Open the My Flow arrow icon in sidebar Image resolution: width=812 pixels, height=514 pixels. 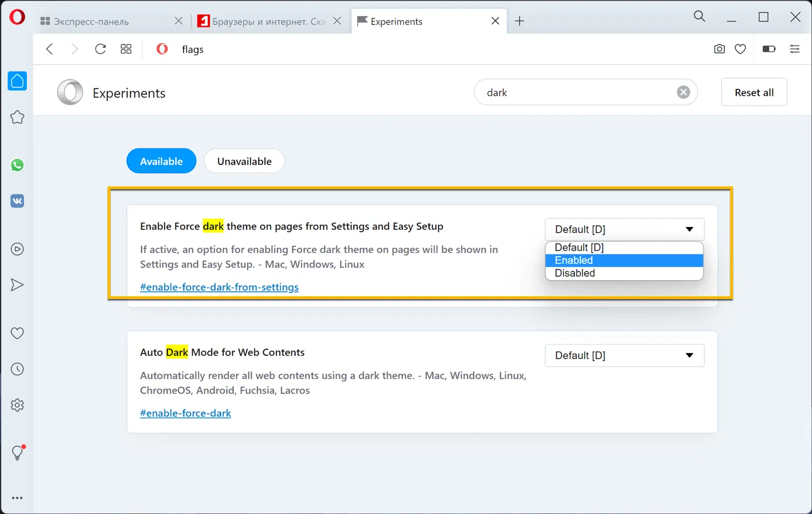click(17, 285)
